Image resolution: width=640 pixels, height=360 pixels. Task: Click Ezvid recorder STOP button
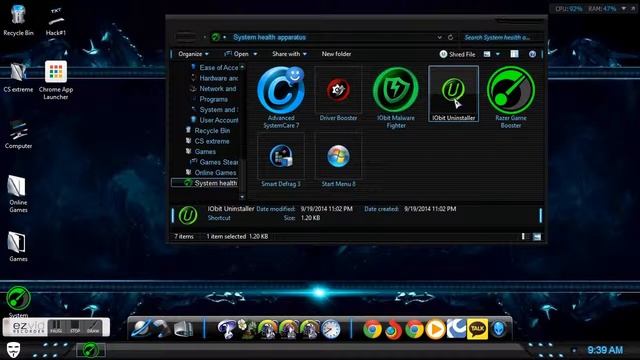coord(75,327)
